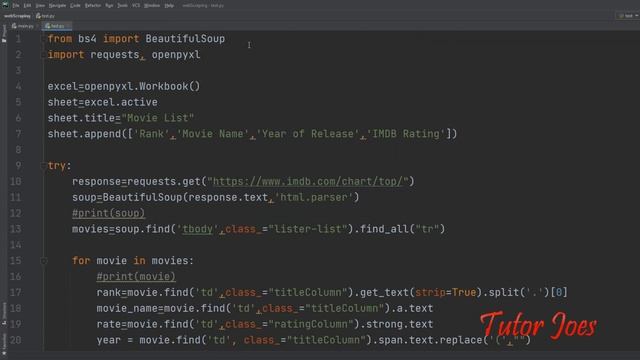Click the 'excel=openpyxl.Workbook()' line
This screenshot has height=360, width=640.
124,87
